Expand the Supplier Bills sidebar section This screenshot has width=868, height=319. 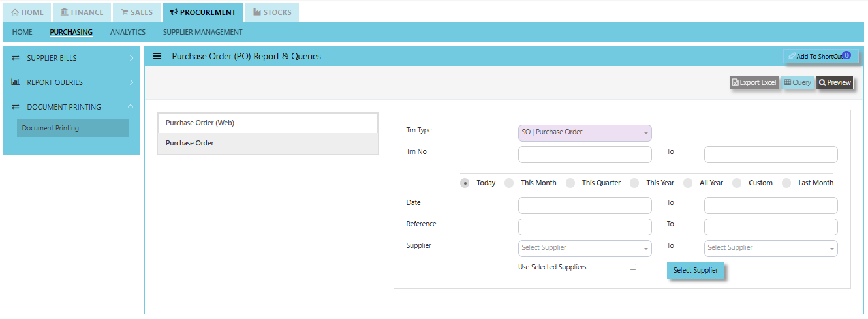point(131,58)
